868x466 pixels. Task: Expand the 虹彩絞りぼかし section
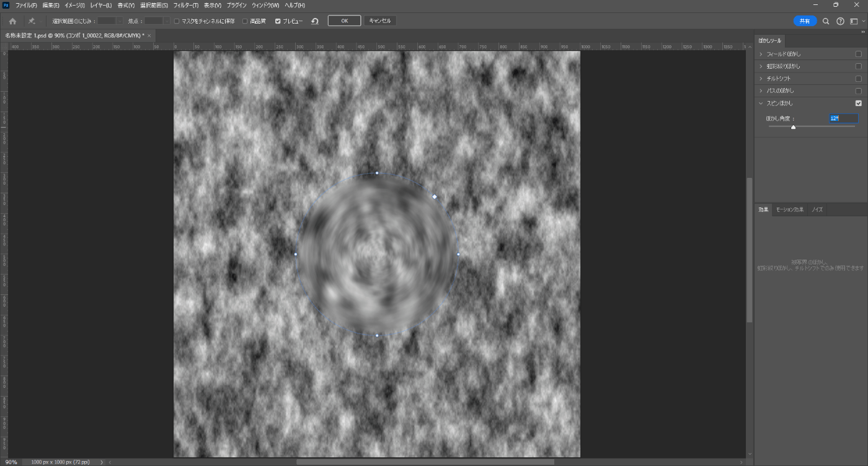click(x=761, y=66)
